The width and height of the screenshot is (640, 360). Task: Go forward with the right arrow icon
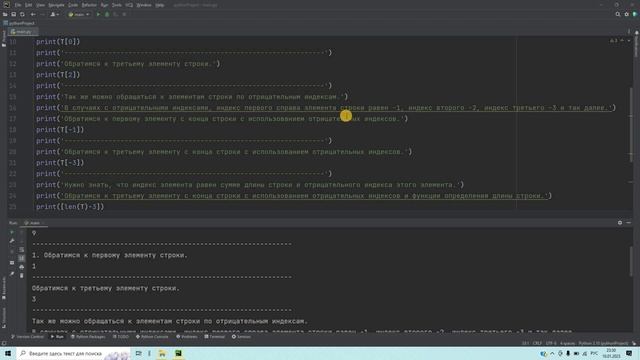point(42,14)
